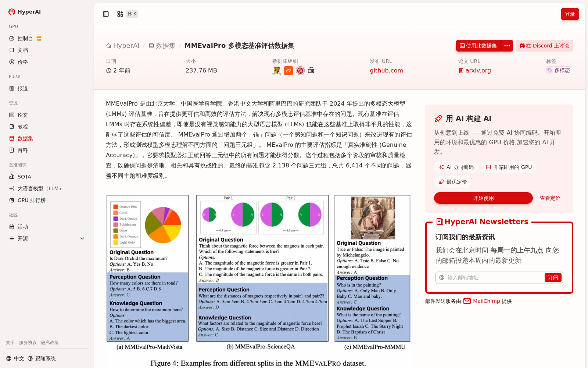Click the round red organization seal icon
Image resolution: width=588 pixels, height=368 pixels.
pyautogui.click(x=300, y=70)
